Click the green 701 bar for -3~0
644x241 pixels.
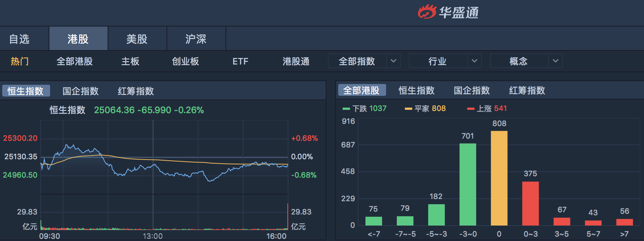468,184
